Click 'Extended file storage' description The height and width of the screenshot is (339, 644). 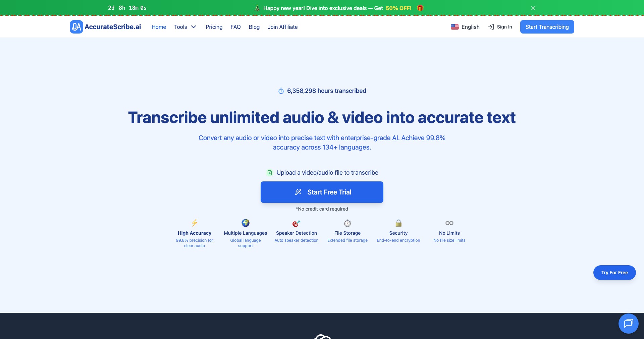(x=347, y=240)
